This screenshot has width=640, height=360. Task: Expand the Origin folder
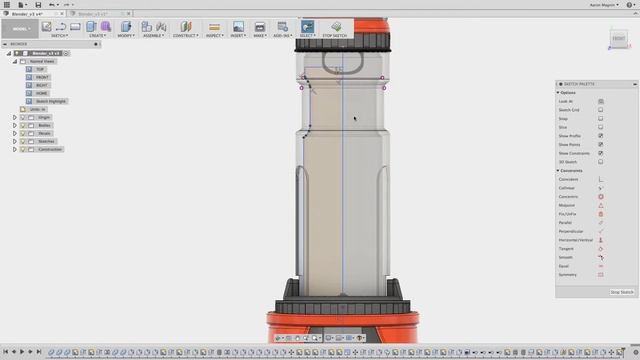[15, 118]
